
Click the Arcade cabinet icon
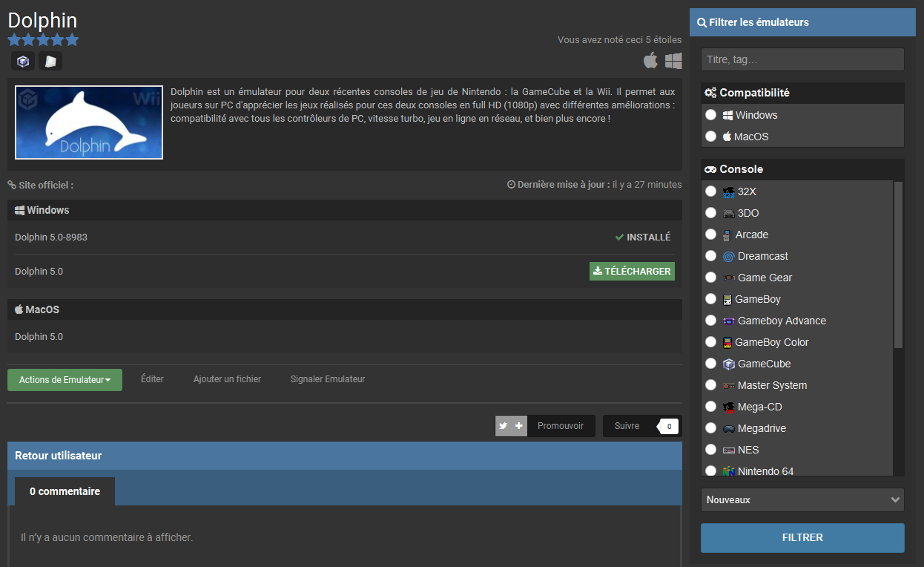pyautogui.click(x=727, y=235)
